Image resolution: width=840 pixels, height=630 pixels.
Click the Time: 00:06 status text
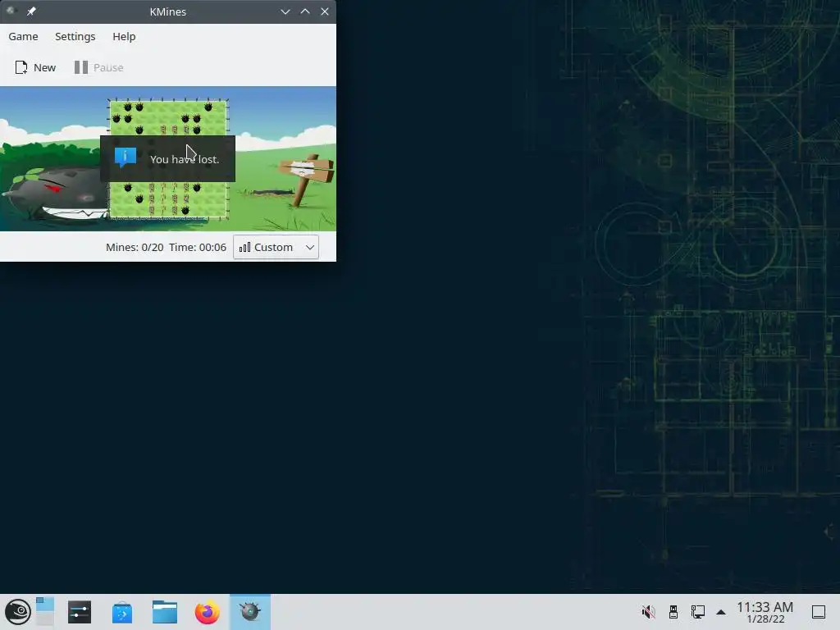tap(198, 247)
